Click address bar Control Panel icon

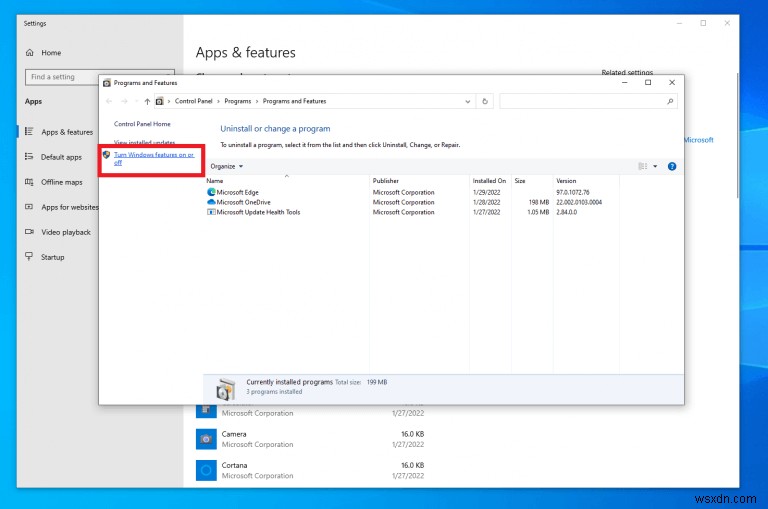[x=160, y=101]
